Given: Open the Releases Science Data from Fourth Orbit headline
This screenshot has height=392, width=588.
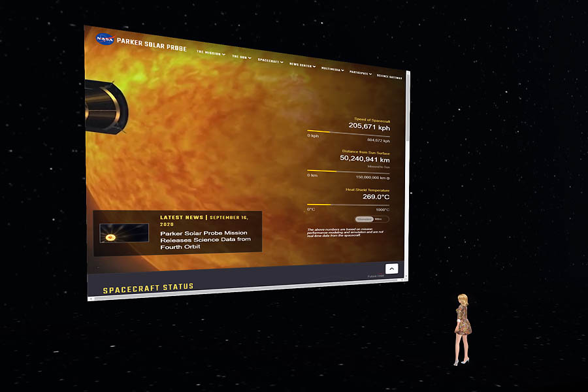Looking at the screenshot, I should pos(205,240).
